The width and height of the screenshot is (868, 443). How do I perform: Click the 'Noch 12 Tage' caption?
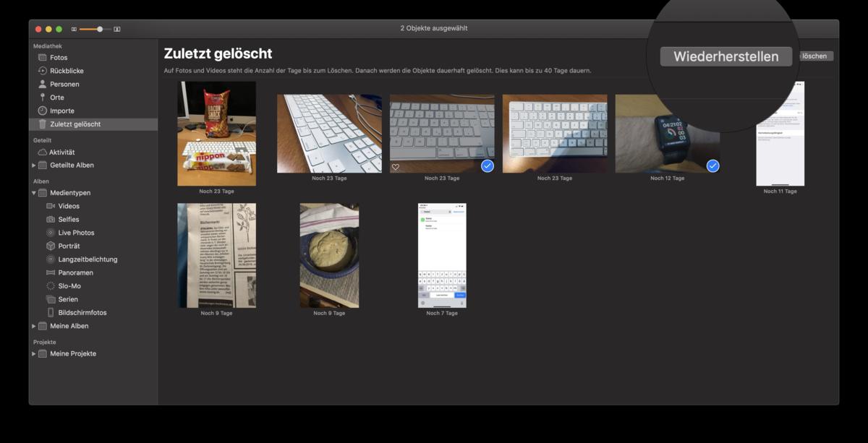tap(668, 179)
